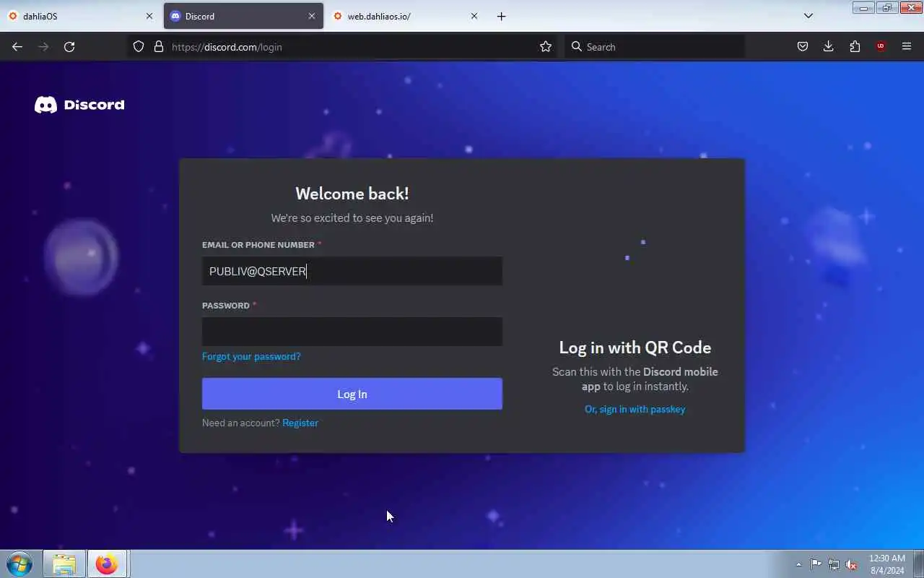Screen dimensions: 924x578
Task: Show hidden system tray icons arrow
Action: click(798, 564)
